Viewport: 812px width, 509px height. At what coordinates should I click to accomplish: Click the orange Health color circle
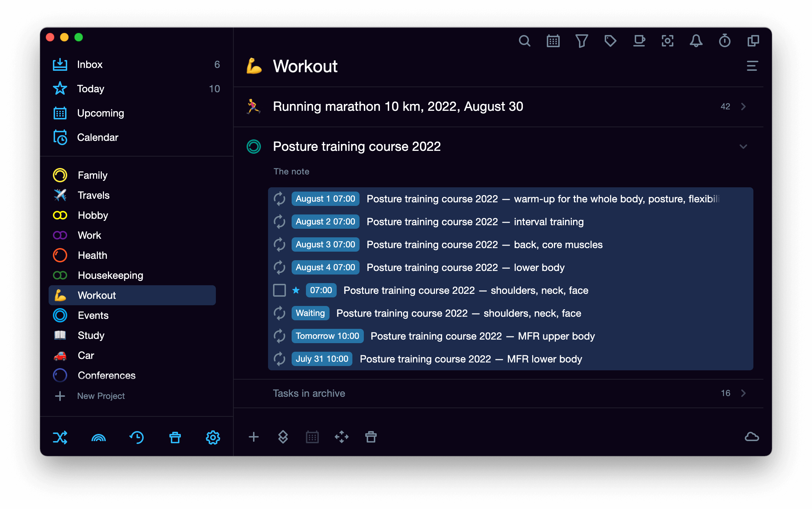(x=60, y=255)
